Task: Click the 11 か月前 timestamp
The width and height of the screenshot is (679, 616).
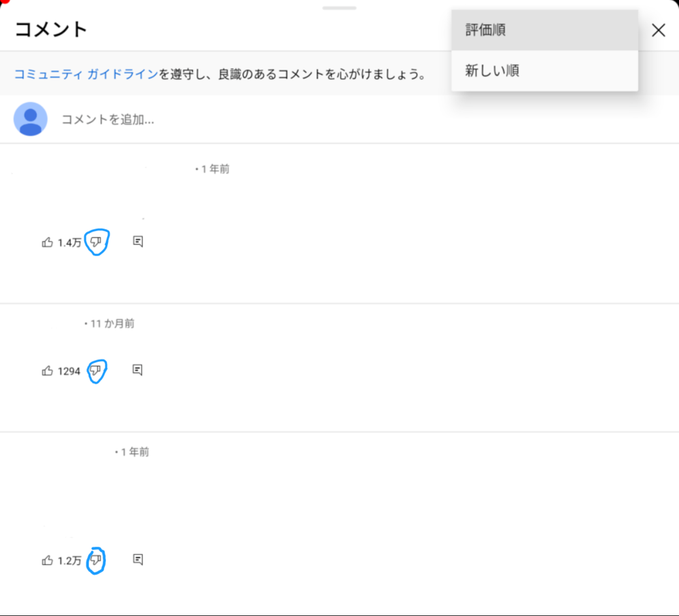Action: 113,324
